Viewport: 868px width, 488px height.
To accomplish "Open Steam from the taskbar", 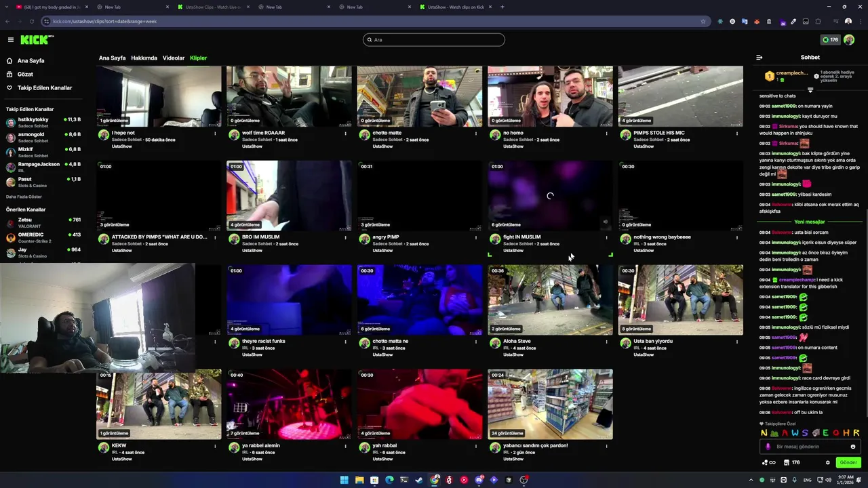I will (419, 480).
